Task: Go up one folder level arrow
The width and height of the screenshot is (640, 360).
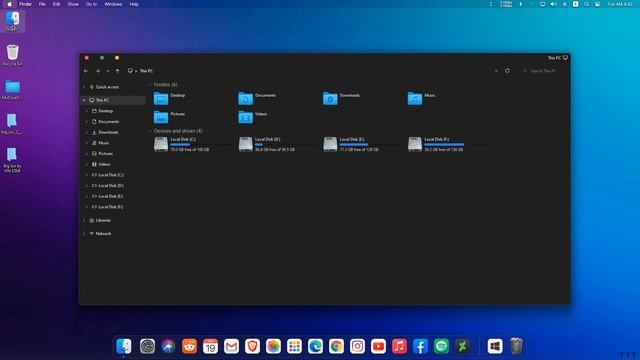Action: coord(118,71)
